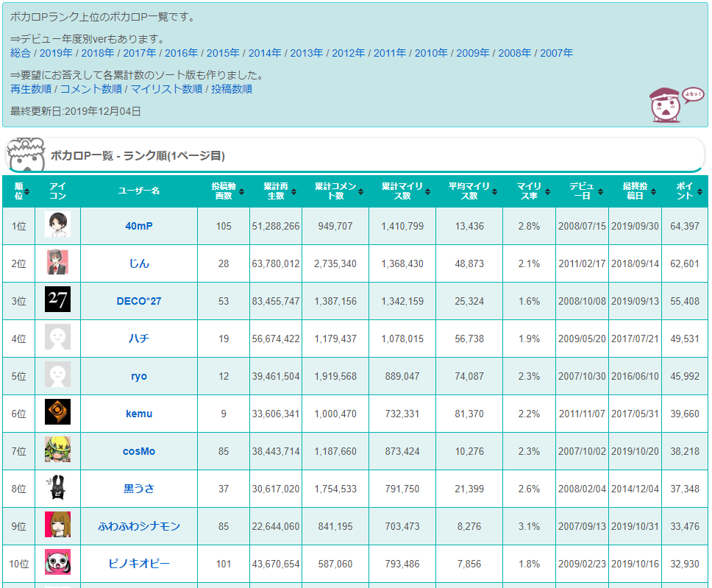Select the 3.1% mylist rate cell
The width and height of the screenshot is (712, 588).
529,526
